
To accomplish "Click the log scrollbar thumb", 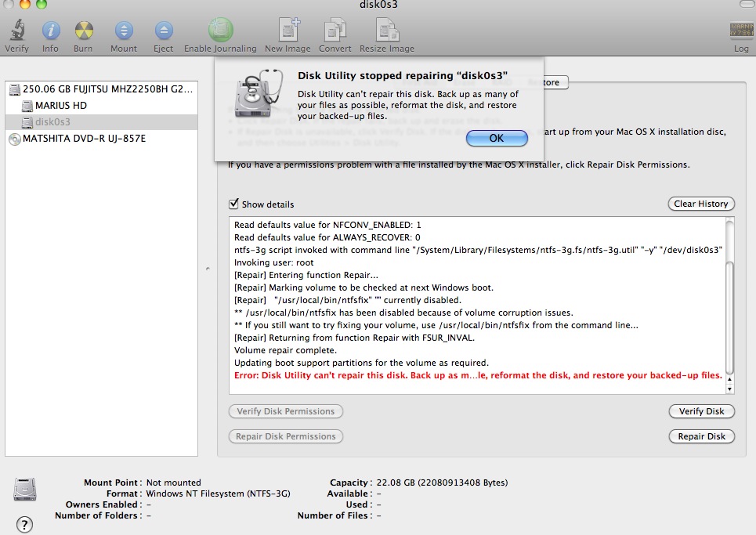I will [x=729, y=317].
